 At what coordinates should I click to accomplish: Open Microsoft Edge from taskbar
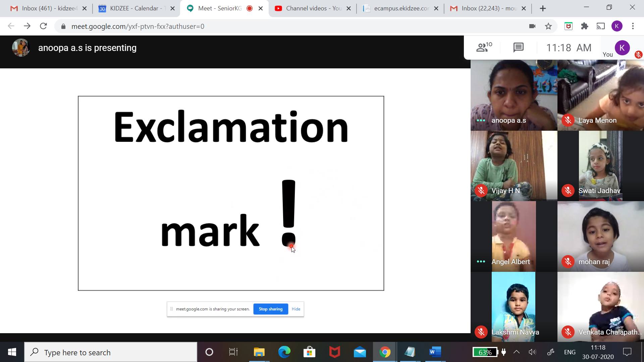284,352
